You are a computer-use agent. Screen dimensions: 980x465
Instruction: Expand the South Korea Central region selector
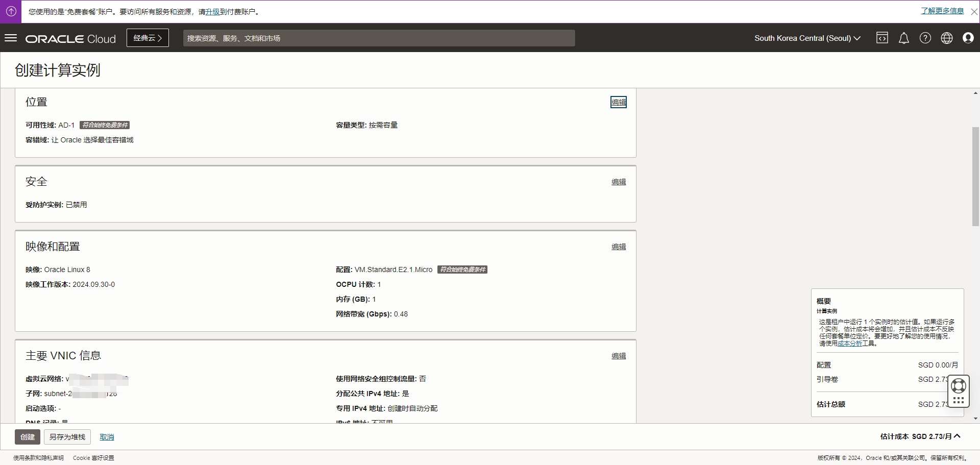807,38
